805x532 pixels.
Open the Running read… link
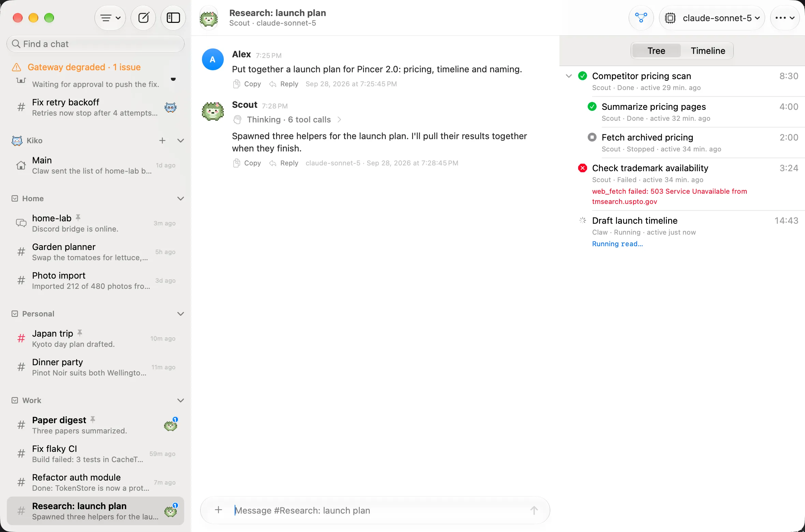tap(617, 244)
